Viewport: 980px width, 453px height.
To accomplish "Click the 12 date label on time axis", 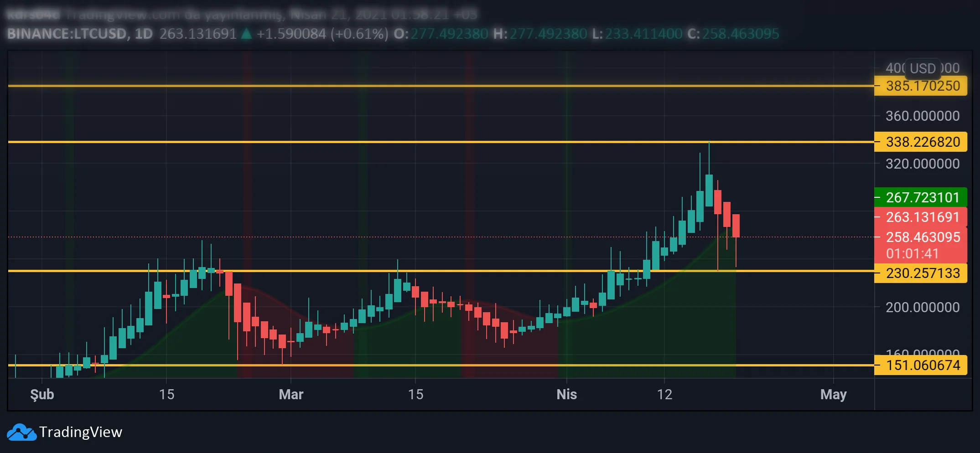I will tap(664, 394).
